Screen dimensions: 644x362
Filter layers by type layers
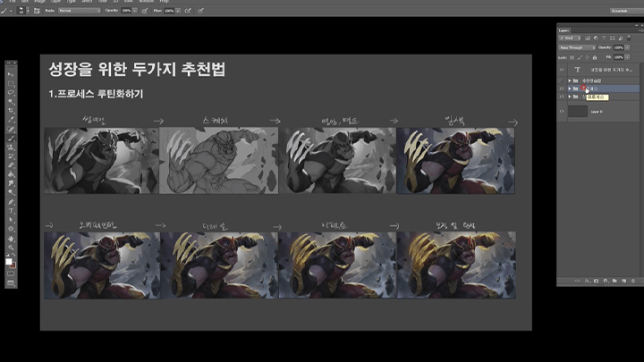pyautogui.click(x=604, y=38)
